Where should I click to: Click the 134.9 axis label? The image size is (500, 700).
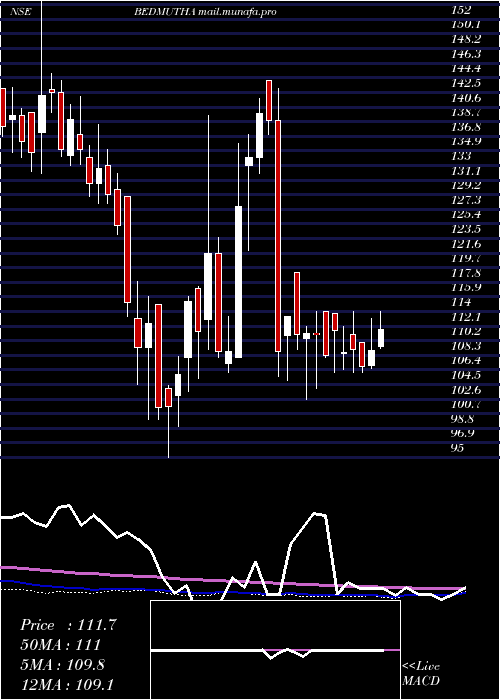(466, 142)
